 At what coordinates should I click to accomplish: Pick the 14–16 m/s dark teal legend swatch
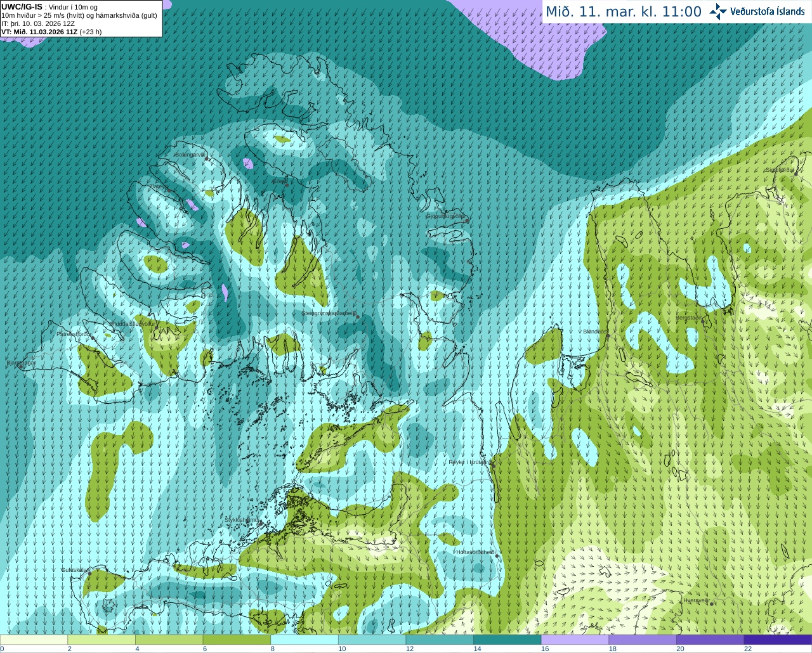tap(507, 640)
